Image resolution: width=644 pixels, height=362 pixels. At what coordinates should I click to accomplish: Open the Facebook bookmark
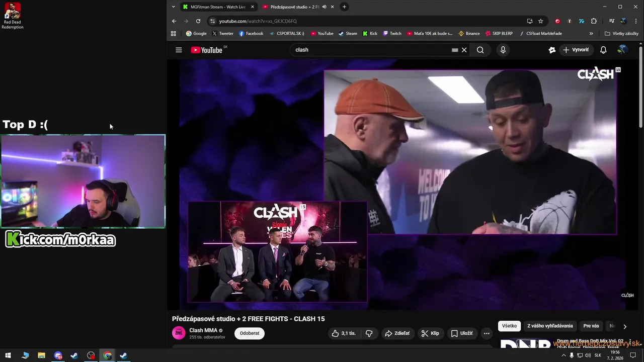[251, 34]
